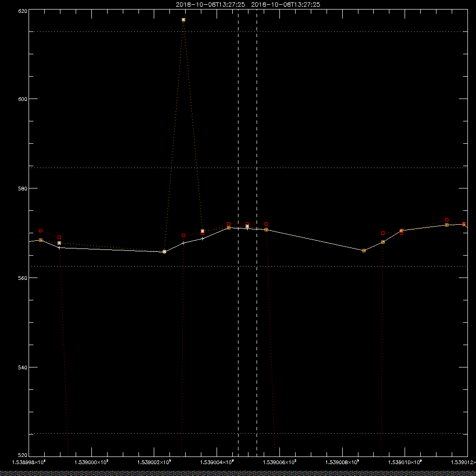Select the x-axis label 1.539006×10⁹
Screen dimensions: 476x476
(279, 462)
